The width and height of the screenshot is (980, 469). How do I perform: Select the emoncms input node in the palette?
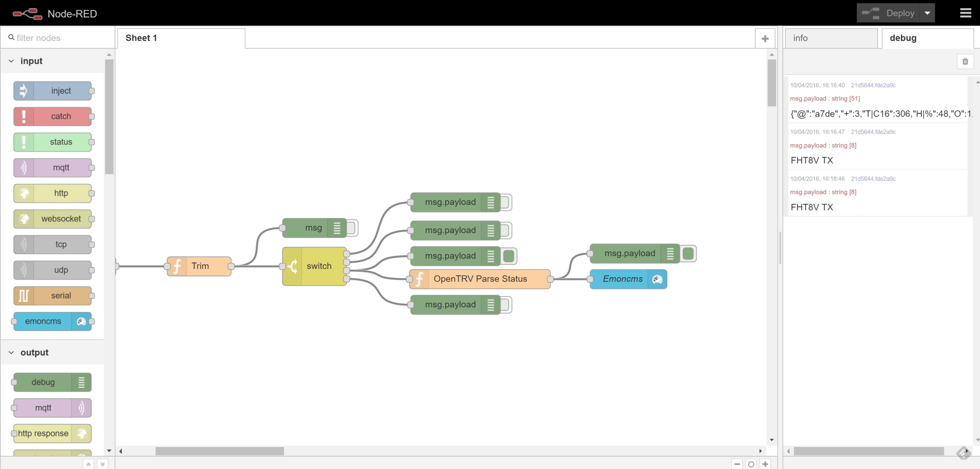53,321
